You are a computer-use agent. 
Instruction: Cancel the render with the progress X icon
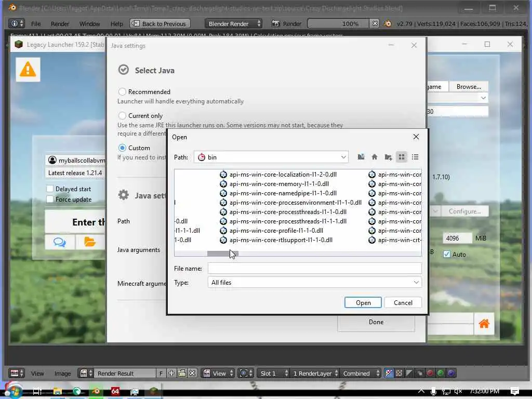click(x=375, y=23)
